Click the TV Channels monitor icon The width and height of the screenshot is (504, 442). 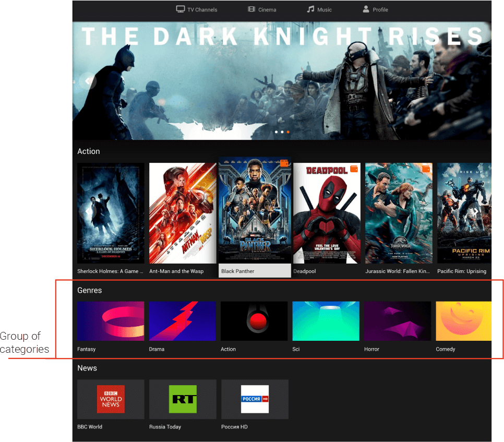[181, 9]
